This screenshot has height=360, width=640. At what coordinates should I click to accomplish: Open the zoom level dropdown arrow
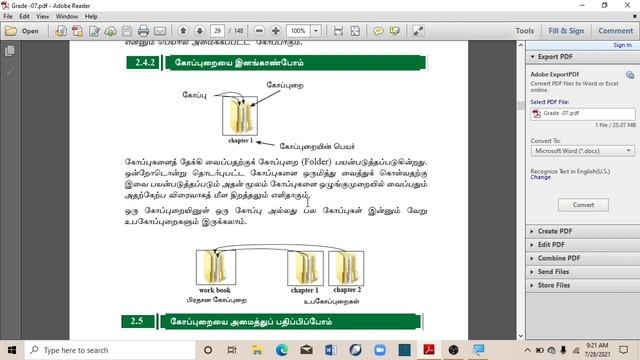pos(316,31)
